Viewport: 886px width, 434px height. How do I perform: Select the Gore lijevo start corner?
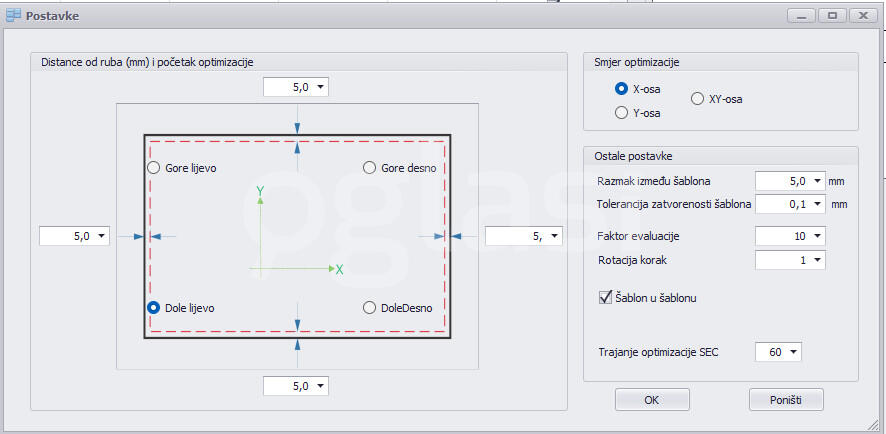[x=154, y=168]
